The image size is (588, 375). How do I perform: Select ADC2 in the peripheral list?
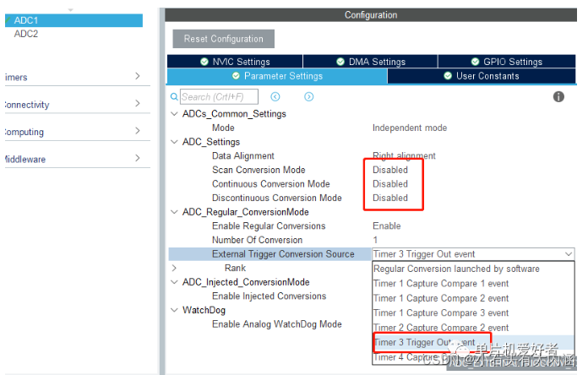[x=26, y=34]
